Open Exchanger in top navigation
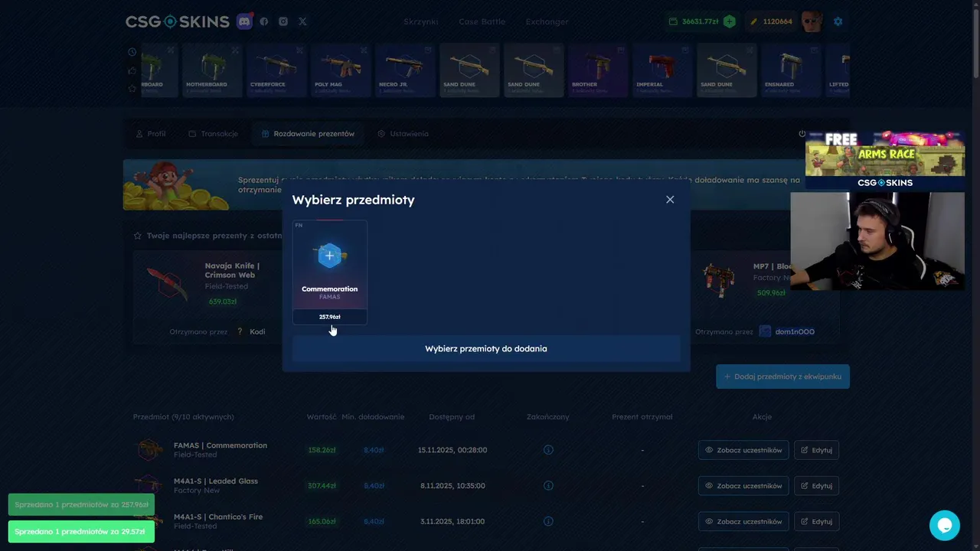The image size is (980, 551). point(547,21)
